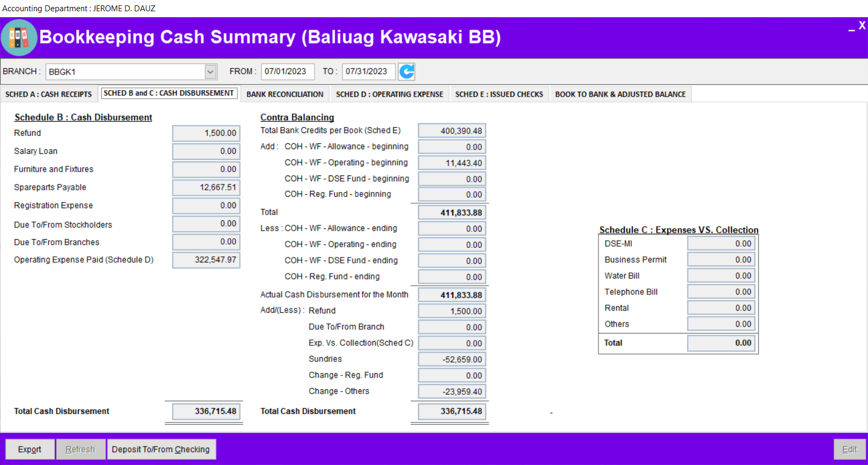Select Furniture and Fixtures amount field
The height and width of the screenshot is (465, 868).
206,169
